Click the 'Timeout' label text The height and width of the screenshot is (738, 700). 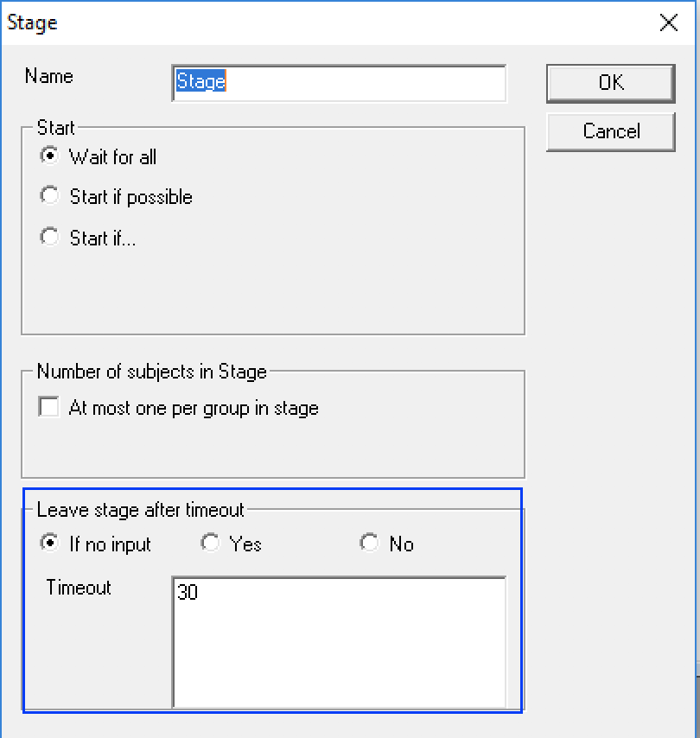coord(79,588)
